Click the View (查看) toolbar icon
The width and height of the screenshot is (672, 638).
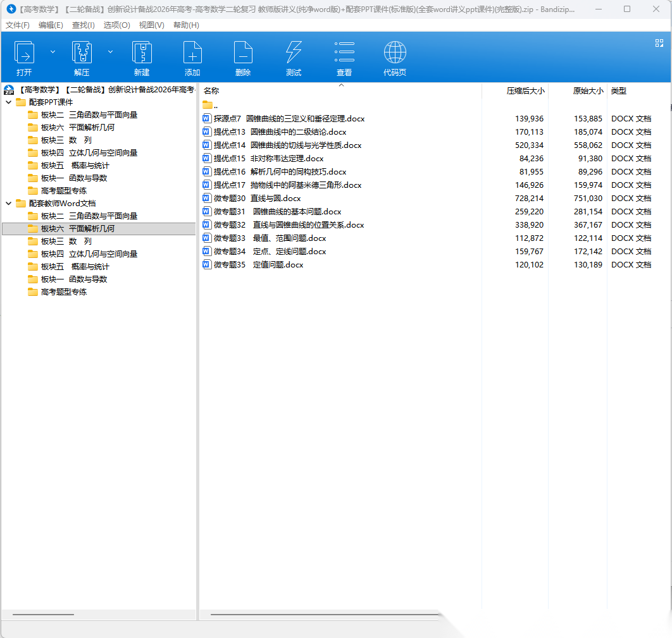tap(344, 53)
